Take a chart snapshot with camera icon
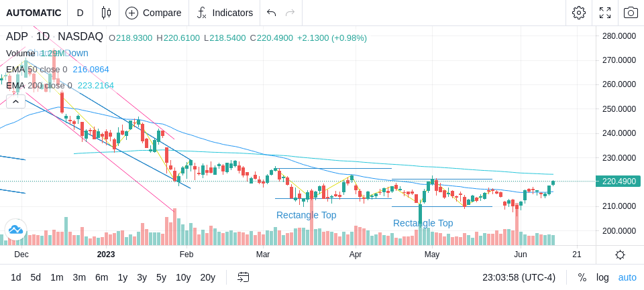Screen dimensions: 644x290 pos(631,13)
